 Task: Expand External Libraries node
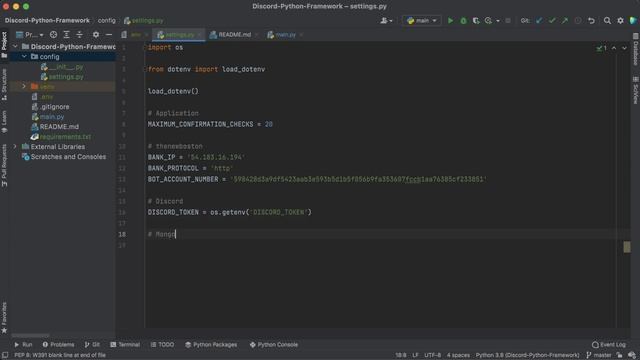[15, 147]
